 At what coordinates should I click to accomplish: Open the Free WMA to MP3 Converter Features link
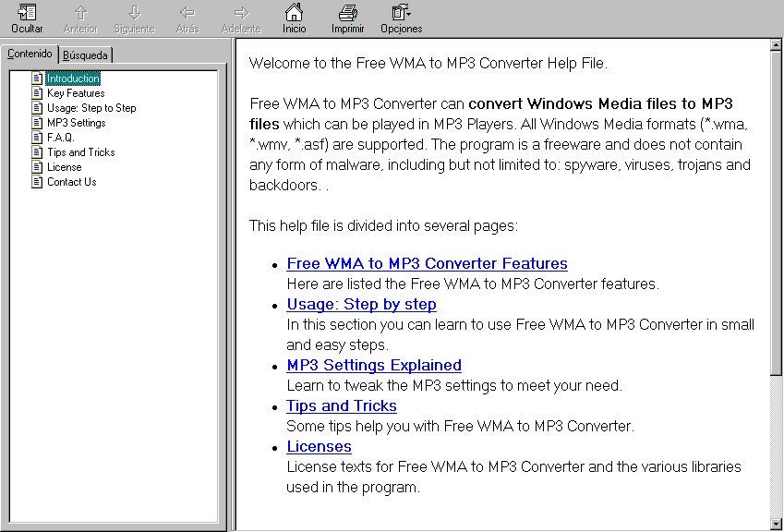pos(427,263)
